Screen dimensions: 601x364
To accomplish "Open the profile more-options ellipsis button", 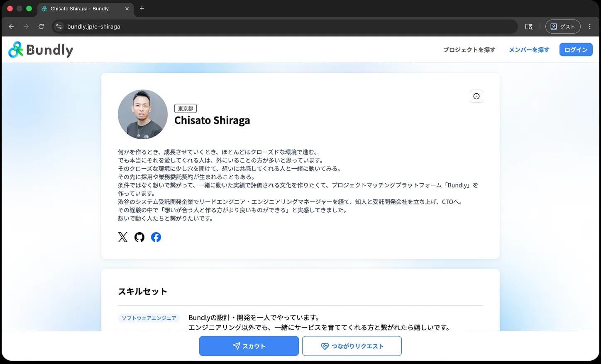I will [x=476, y=96].
